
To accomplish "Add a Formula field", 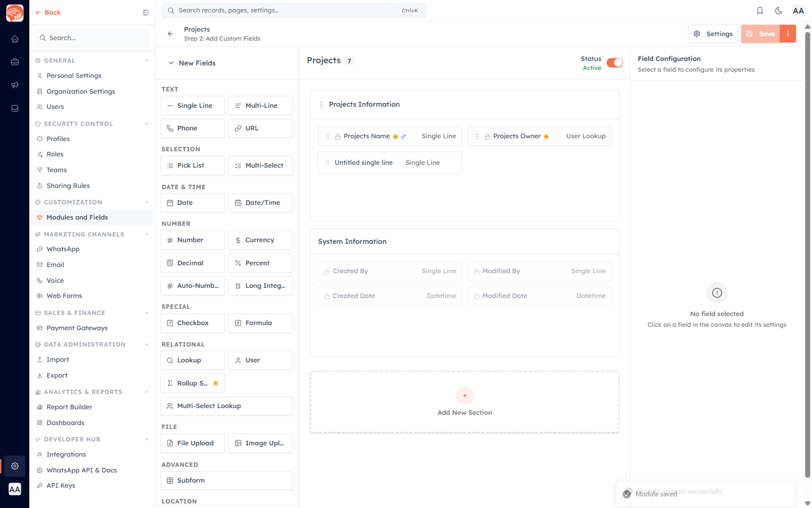I will tap(261, 323).
